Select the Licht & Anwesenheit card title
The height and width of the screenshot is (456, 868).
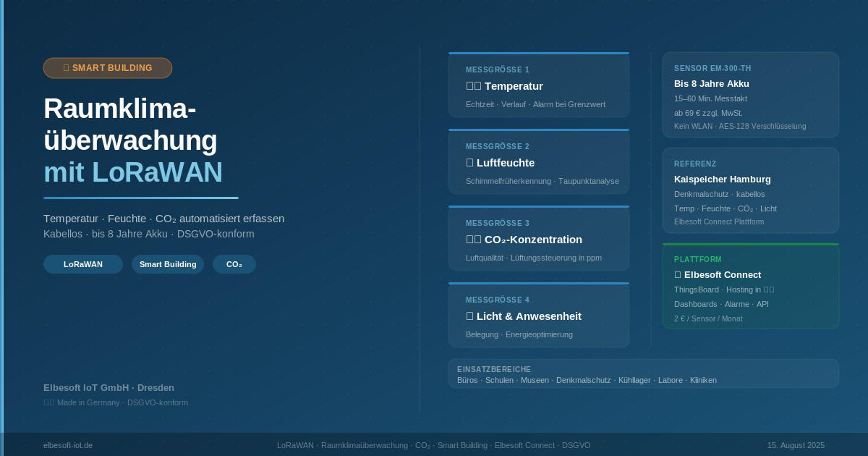pyautogui.click(x=524, y=316)
